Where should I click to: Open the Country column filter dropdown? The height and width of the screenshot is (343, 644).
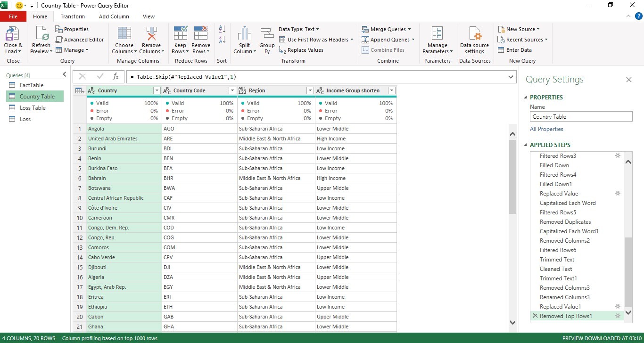point(157,90)
